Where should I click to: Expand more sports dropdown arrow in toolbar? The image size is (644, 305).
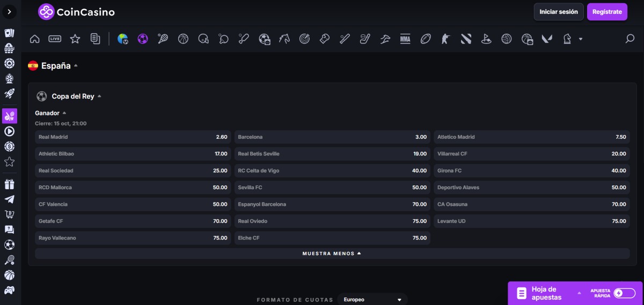(580, 39)
